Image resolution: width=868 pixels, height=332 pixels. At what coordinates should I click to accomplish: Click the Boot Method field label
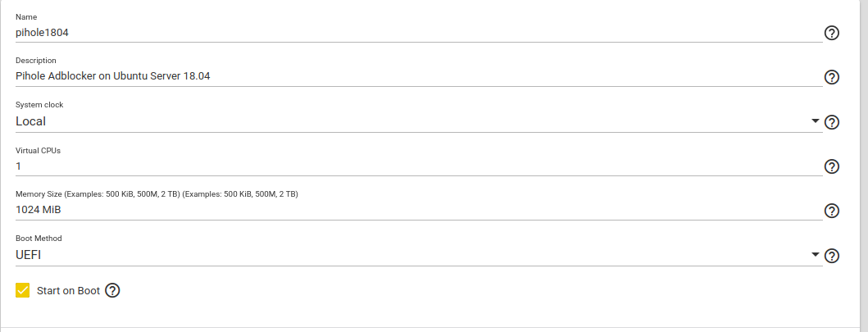point(39,239)
